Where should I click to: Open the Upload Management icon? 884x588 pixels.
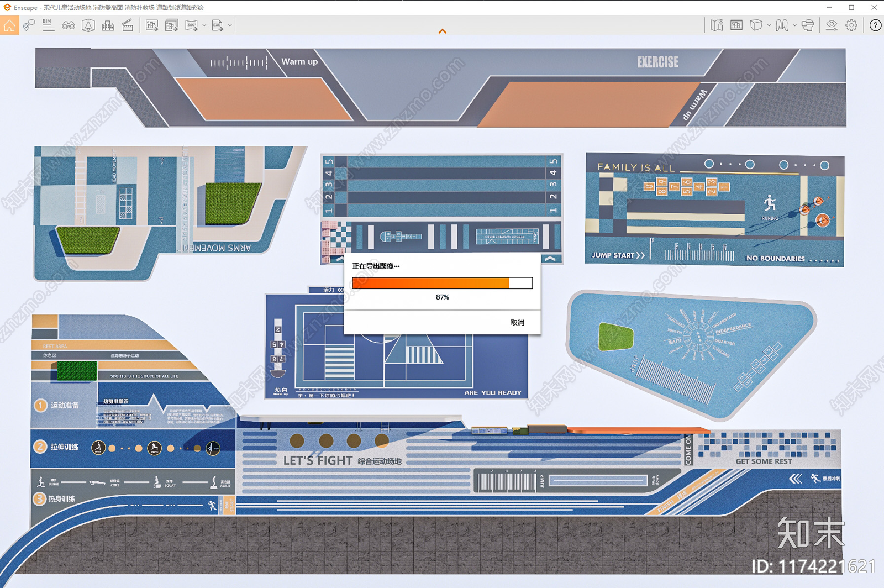(736, 25)
